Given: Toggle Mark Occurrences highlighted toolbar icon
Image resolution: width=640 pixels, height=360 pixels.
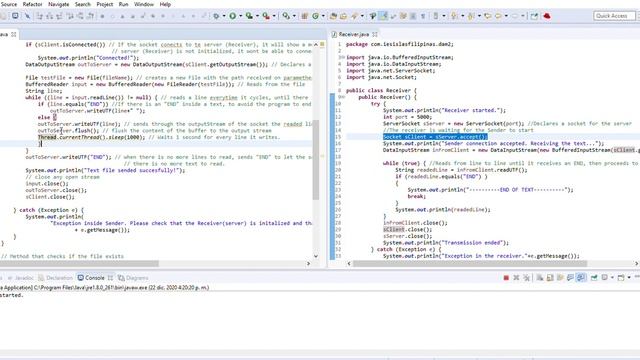Looking at the screenshot, I should [x=383, y=16].
